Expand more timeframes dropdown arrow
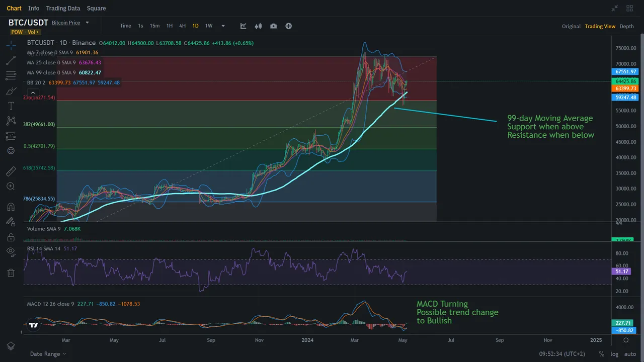Screen dimensions: 644x362 click(x=223, y=26)
